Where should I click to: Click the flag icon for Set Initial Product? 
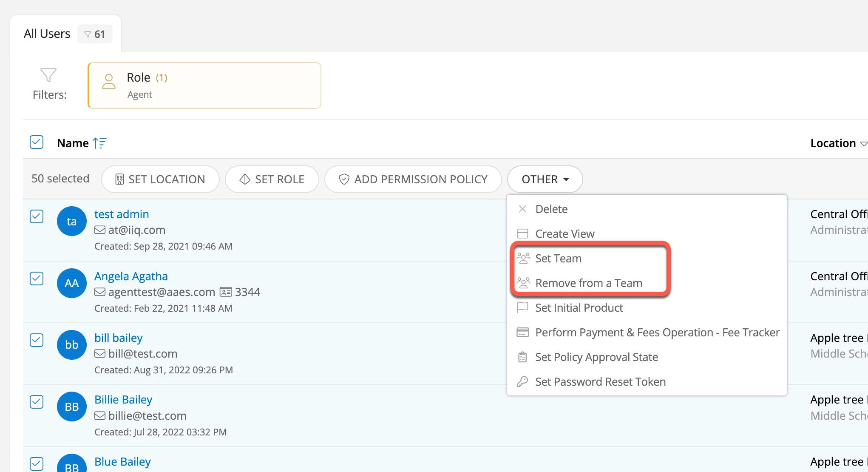click(522, 307)
